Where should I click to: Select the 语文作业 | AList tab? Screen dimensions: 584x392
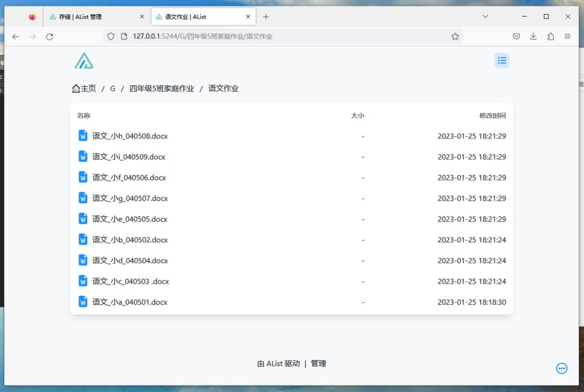[x=203, y=17]
